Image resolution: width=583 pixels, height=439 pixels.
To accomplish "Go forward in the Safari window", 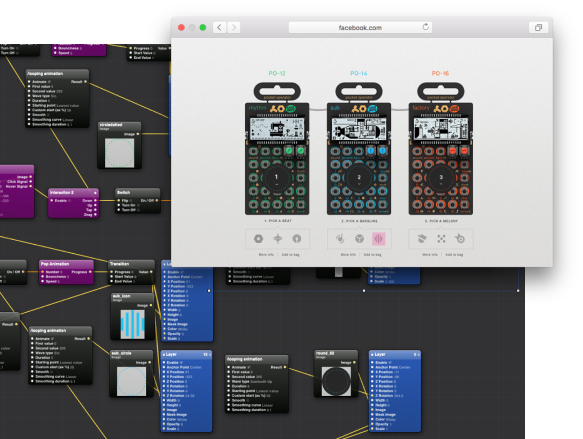I will pos(233,28).
